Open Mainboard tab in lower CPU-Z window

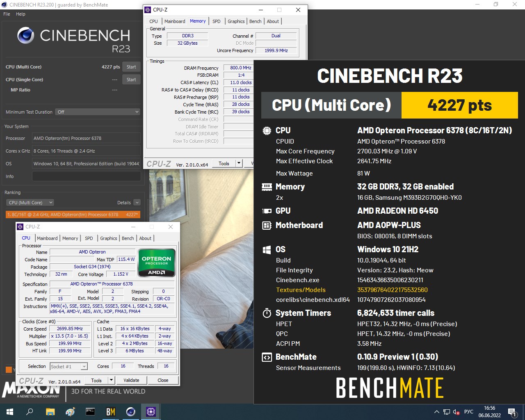(47, 238)
